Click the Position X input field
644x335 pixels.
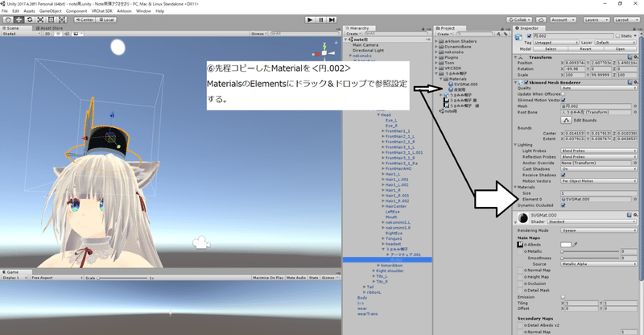576,63
